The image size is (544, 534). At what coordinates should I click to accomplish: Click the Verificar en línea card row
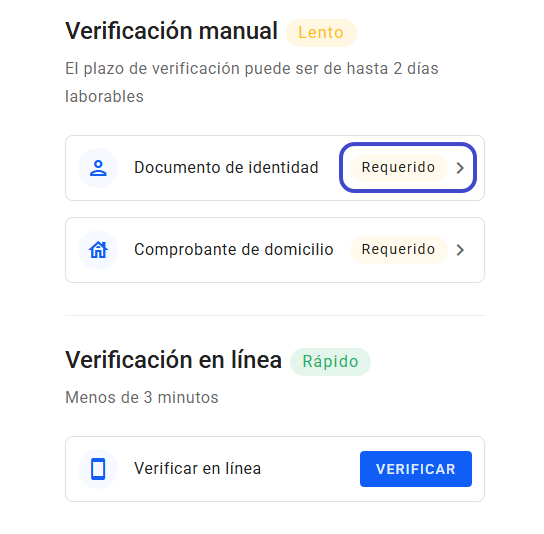tap(275, 469)
